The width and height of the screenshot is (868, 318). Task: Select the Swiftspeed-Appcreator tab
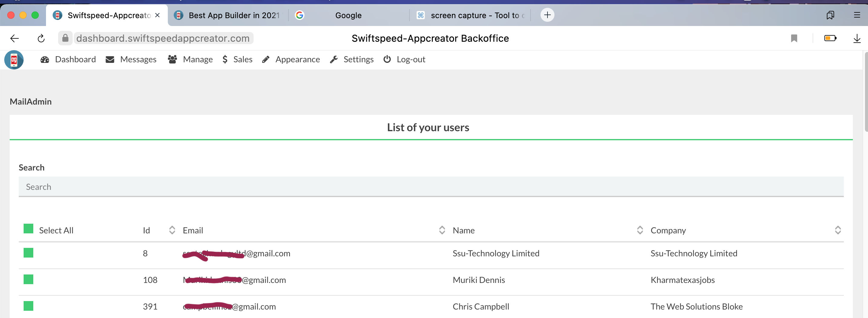click(x=107, y=15)
